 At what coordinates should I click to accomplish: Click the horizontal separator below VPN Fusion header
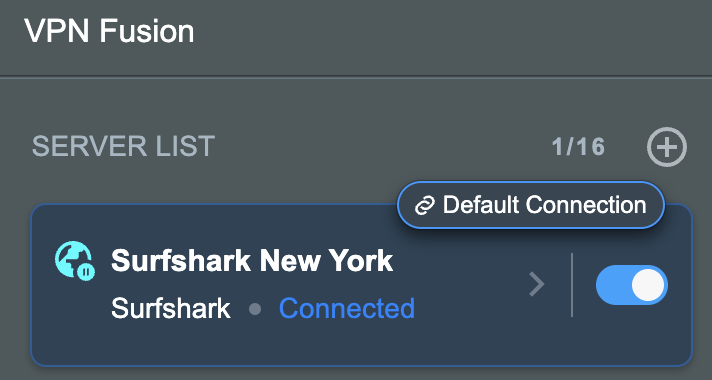(x=356, y=76)
